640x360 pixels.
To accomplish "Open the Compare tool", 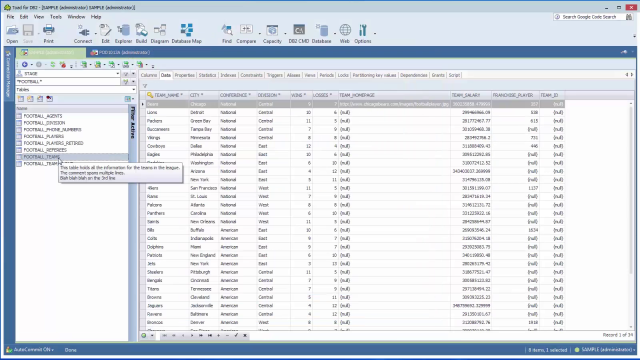I will click(246, 33).
